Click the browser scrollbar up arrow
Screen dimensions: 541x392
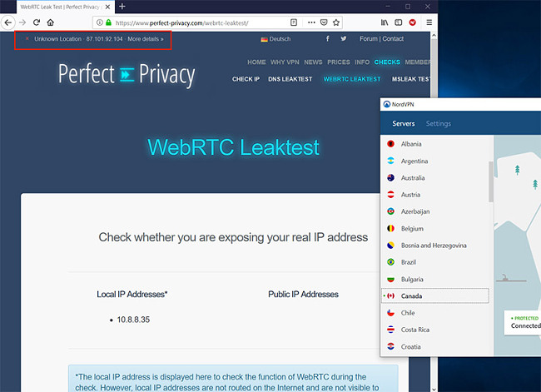[434, 35]
